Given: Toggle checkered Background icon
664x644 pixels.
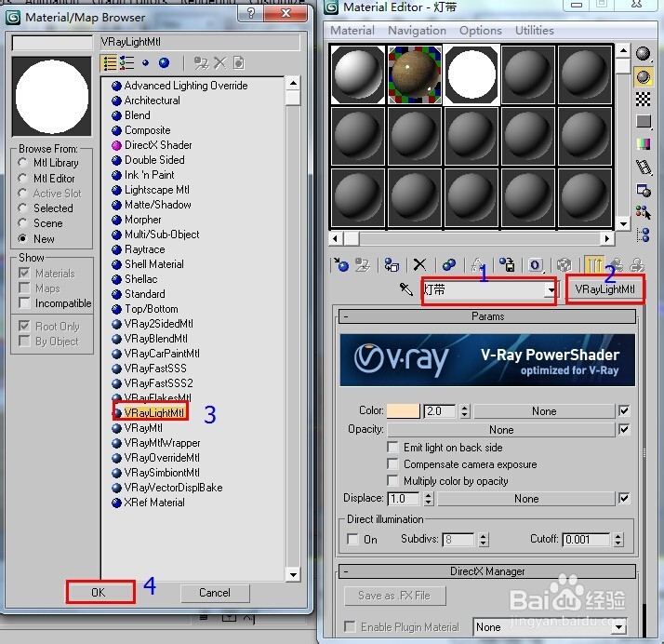Looking at the screenshot, I should tap(643, 100).
